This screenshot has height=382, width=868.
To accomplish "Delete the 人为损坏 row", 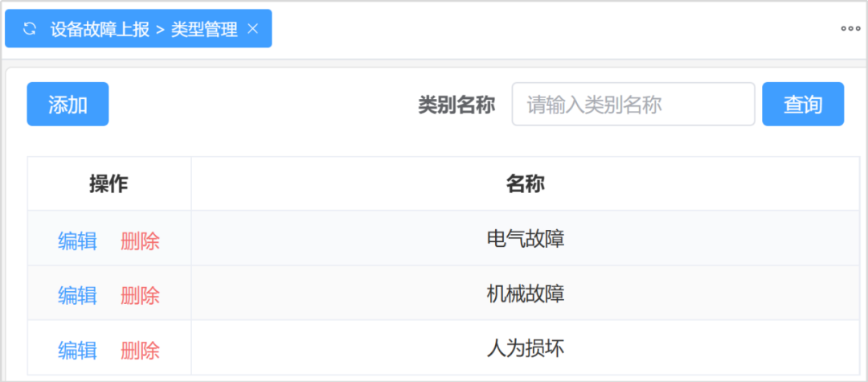I will click(140, 350).
